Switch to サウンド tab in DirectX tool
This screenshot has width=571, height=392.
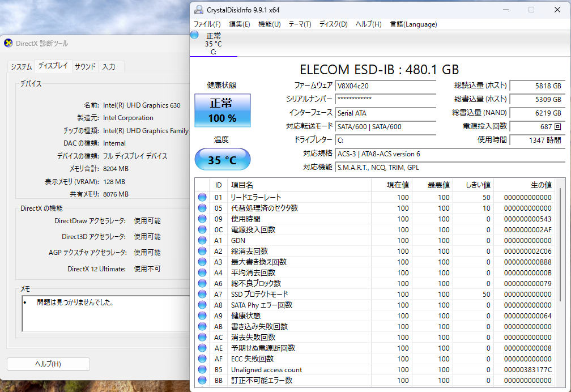(x=85, y=66)
